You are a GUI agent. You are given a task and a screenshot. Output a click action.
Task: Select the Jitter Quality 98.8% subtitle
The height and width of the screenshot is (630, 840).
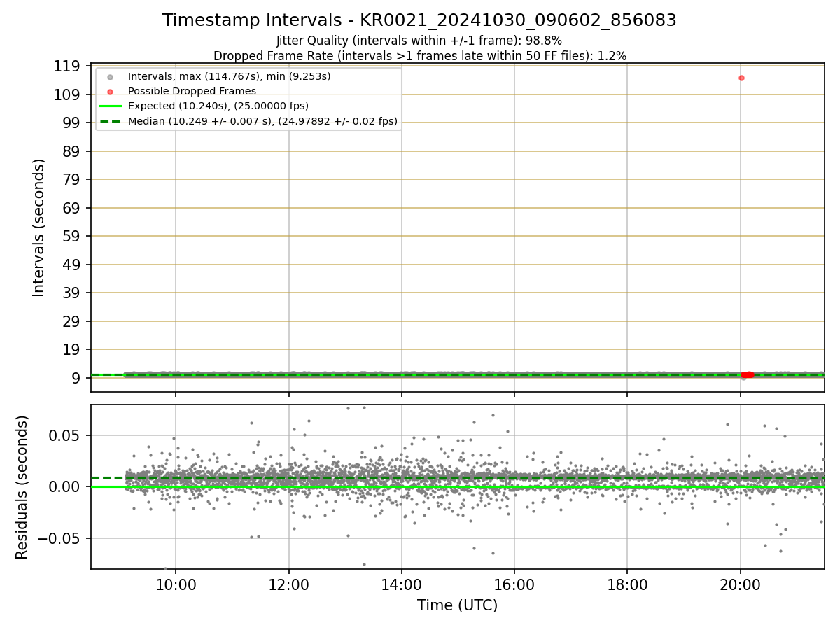tap(419, 41)
